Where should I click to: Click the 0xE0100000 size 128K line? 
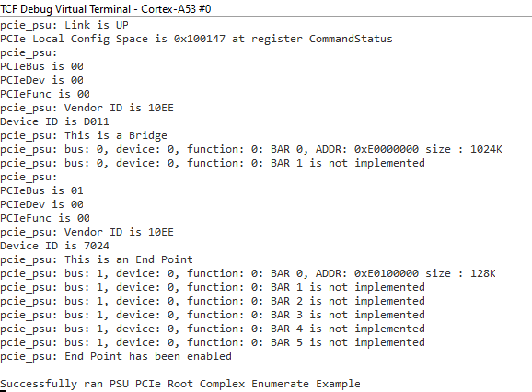tap(248, 273)
